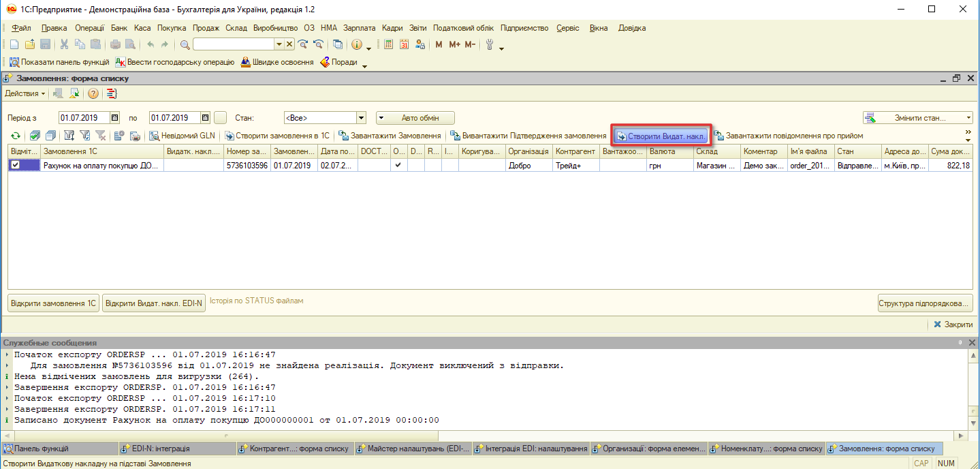This screenshot has height=469, width=980.
Task: Click the start period date field
Action: (84, 117)
